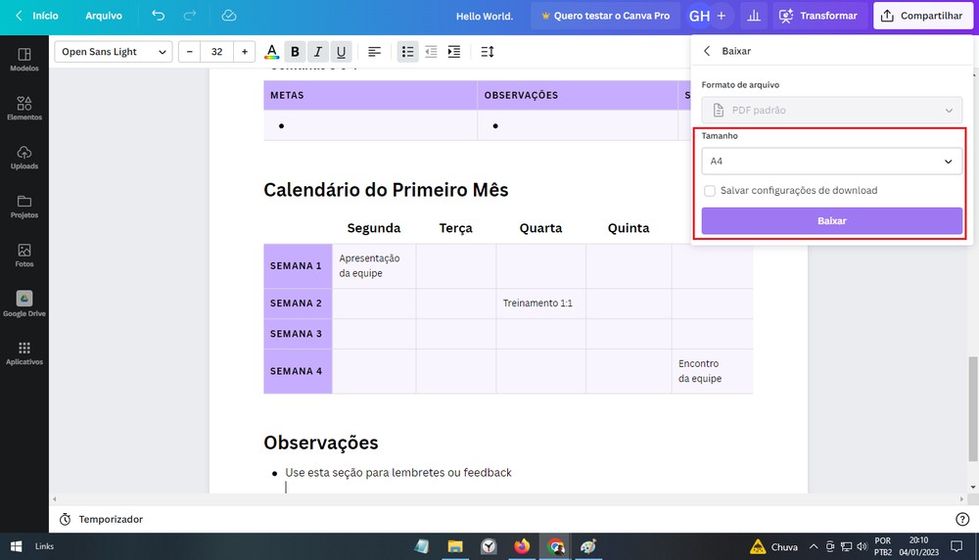The image size is (979, 560).
Task: Click the Observações heading
Action: [x=321, y=443]
